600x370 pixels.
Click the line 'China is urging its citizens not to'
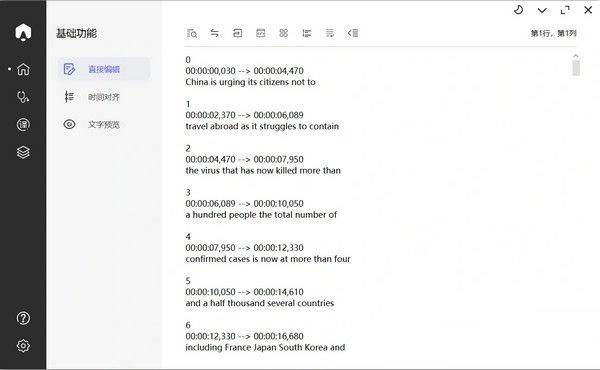251,82
